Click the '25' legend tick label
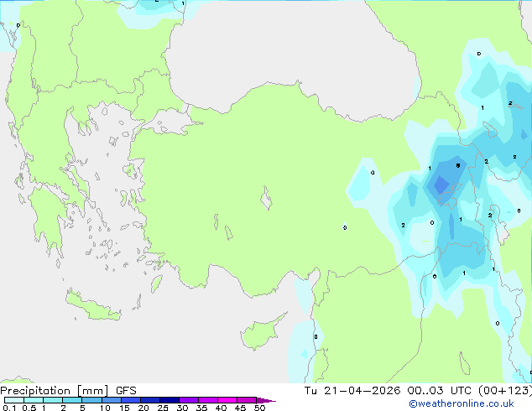This screenshot has width=532, height=411. tap(163, 408)
